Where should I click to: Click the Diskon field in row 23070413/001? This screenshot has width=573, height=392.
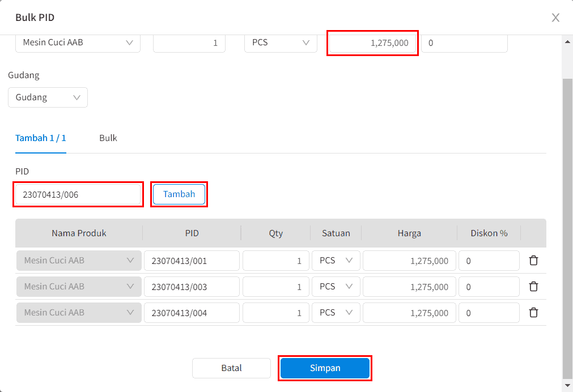pos(489,261)
